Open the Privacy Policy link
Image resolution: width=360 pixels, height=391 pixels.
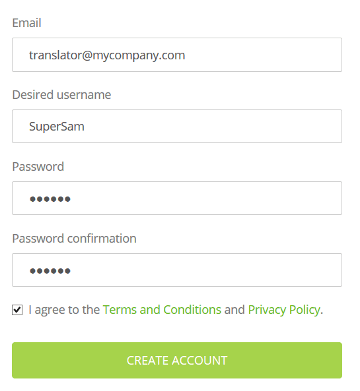(x=284, y=310)
